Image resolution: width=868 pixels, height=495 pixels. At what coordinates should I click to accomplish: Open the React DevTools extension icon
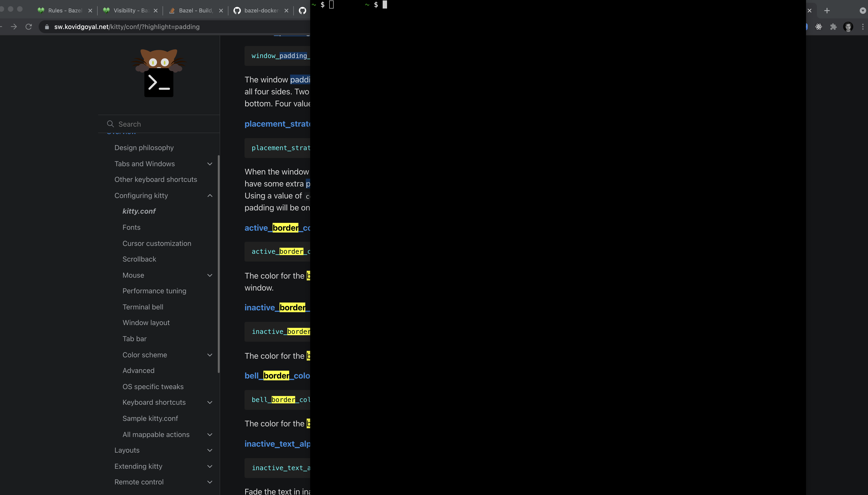click(819, 26)
